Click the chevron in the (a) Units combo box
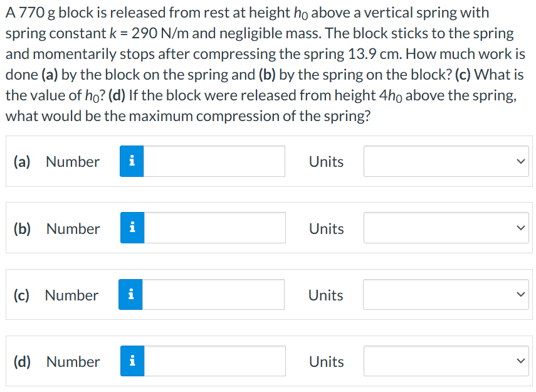The width and height of the screenshot is (536, 392). (x=519, y=161)
